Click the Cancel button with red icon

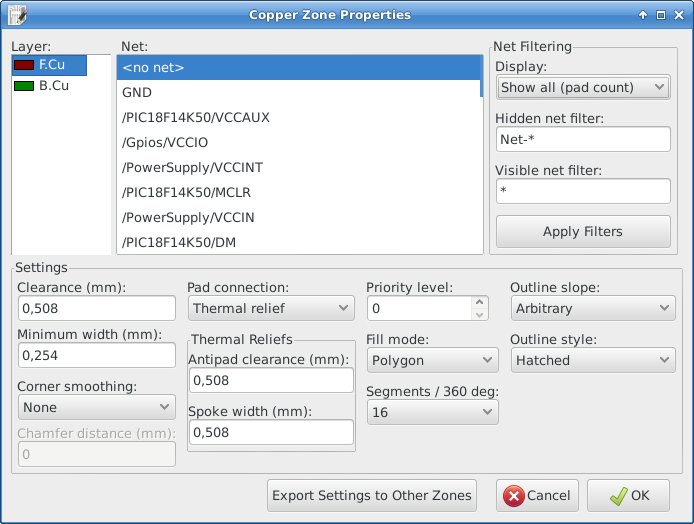(537, 495)
